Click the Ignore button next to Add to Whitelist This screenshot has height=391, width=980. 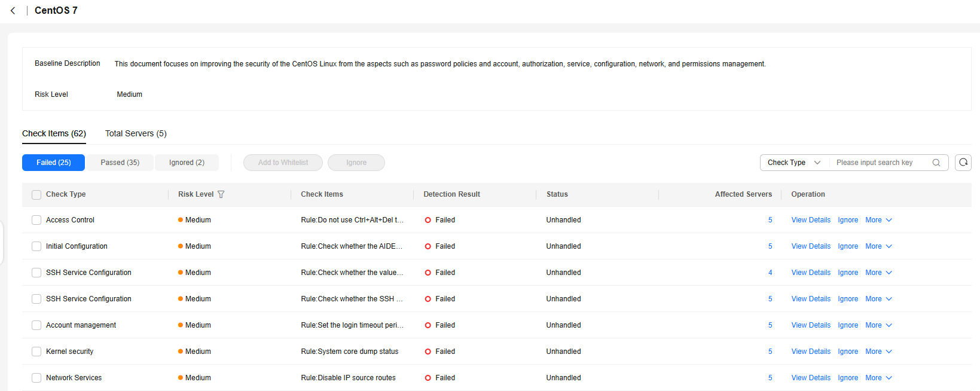tap(356, 163)
